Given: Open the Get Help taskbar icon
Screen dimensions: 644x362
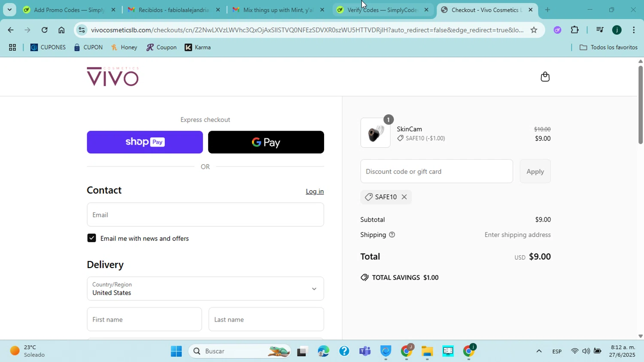Looking at the screenshot, I should coord(344,352).
